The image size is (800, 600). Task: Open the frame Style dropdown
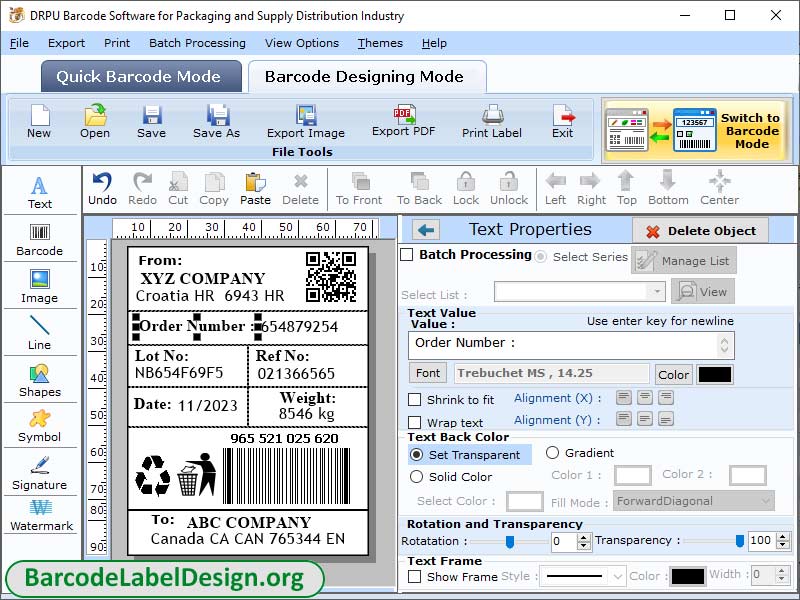click(583, 576)
